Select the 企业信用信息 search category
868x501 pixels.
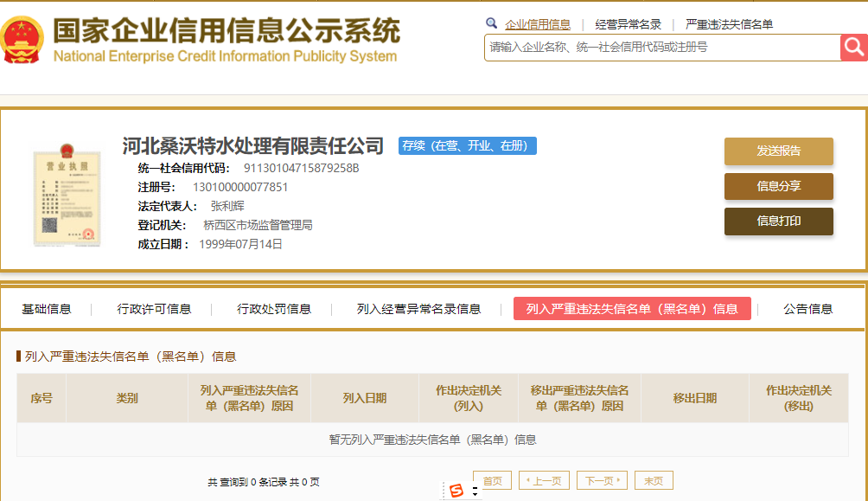tap(538, 24)
